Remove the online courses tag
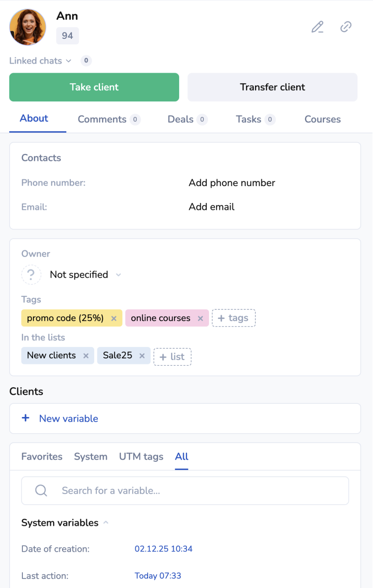The width and height of the screenshot is (373, 588). click(200, 318)
